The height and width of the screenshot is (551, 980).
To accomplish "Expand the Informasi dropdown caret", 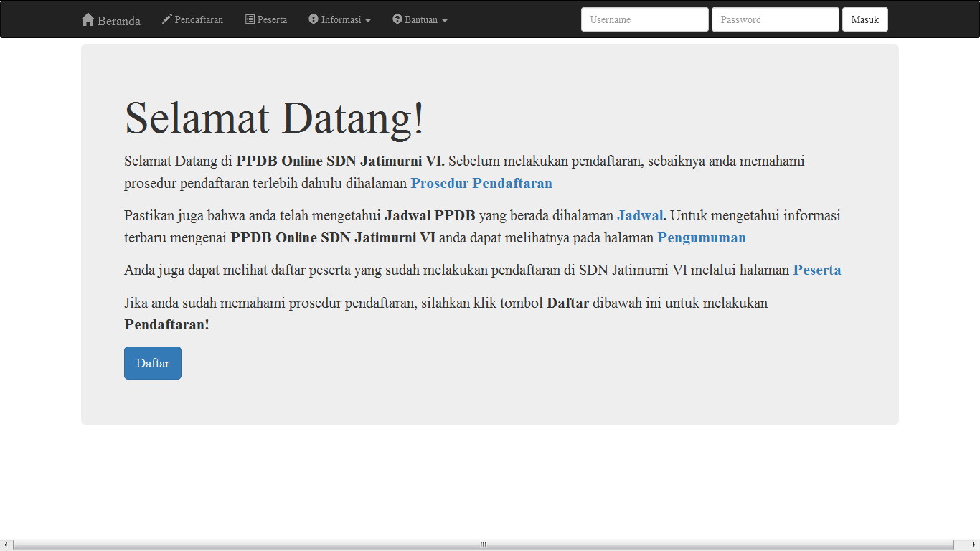I will click(368, 21).
